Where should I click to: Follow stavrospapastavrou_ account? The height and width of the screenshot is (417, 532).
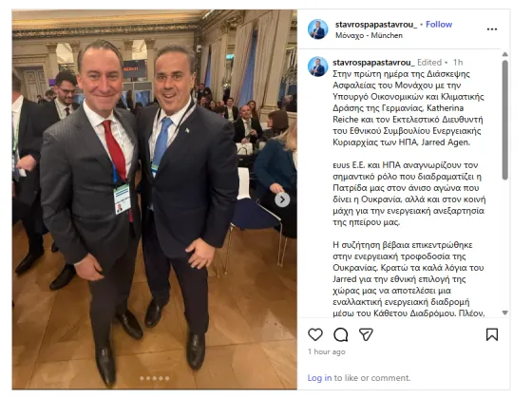coord(439,25)
